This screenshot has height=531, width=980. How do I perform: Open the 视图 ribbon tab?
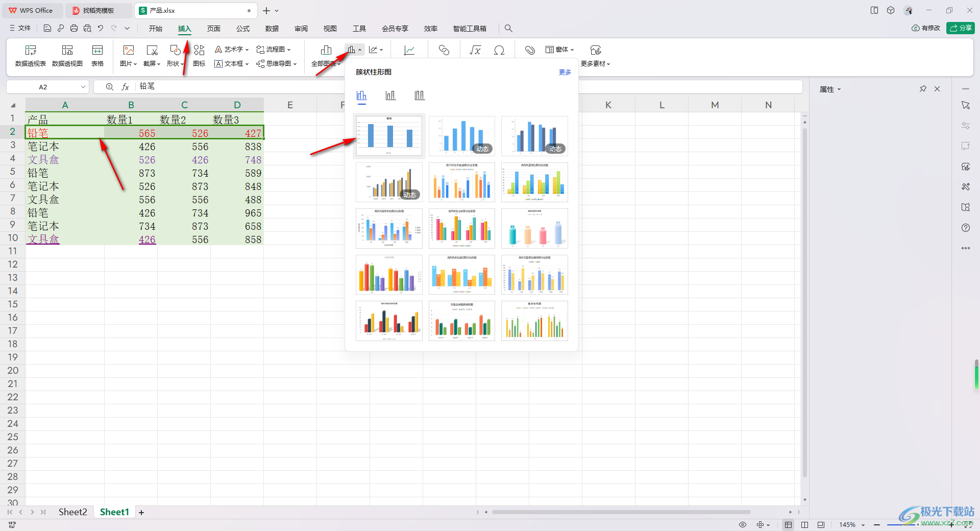[x=330, y=29]
